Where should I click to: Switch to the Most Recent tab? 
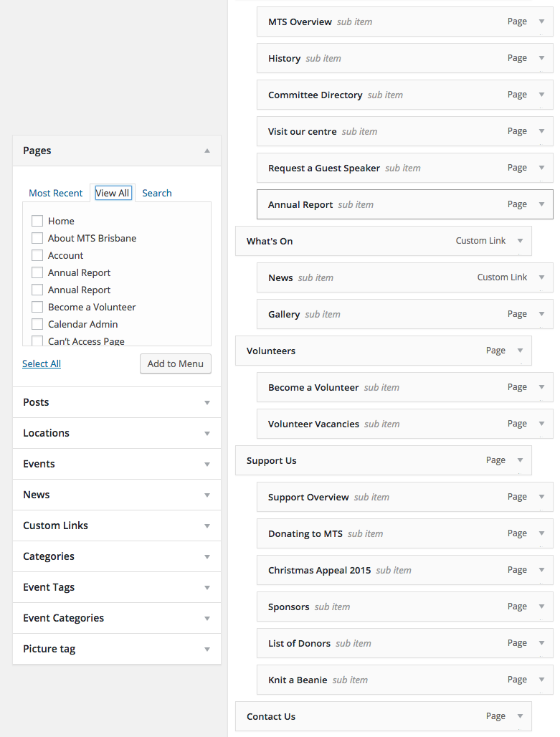click(55, 193)
